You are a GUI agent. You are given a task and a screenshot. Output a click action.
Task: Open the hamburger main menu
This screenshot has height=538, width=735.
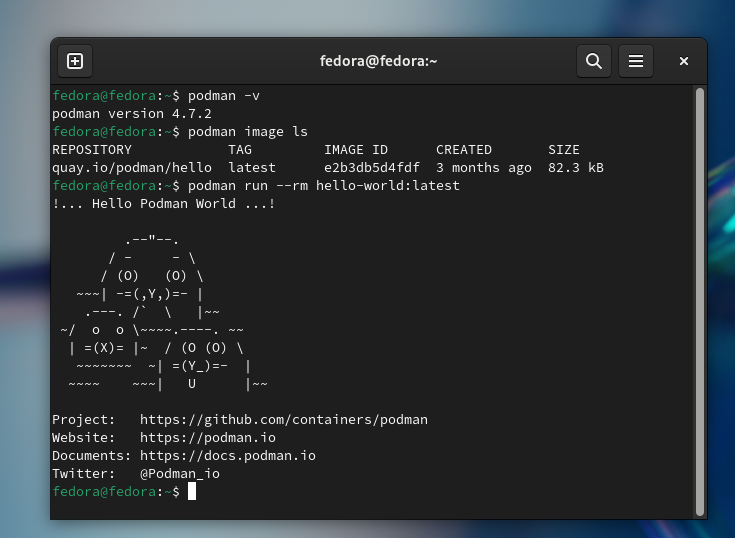pyautogui.click(x=636, y=61)
